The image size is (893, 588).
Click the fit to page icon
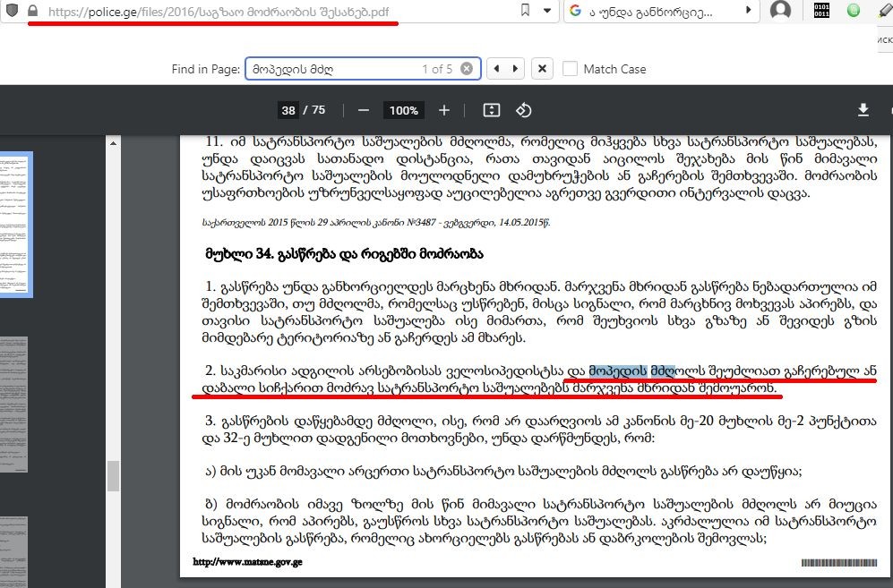492,110
